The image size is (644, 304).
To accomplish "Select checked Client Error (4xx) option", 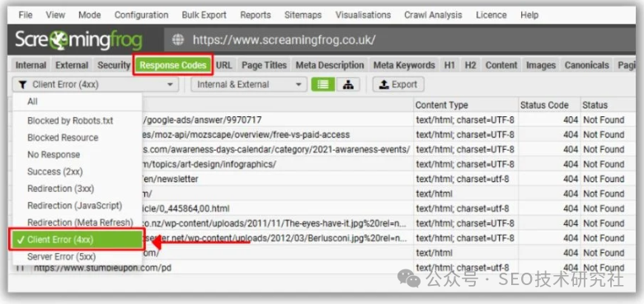I will click(77, 240).
